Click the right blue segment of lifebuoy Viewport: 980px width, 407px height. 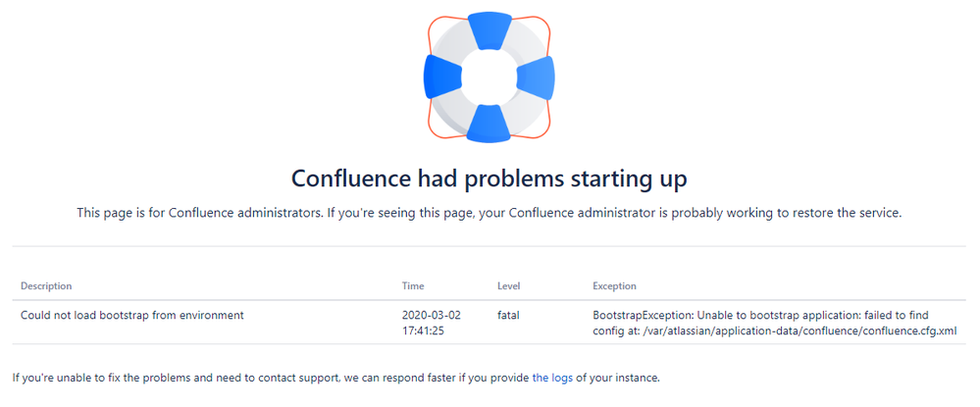(x=537, y=76)
